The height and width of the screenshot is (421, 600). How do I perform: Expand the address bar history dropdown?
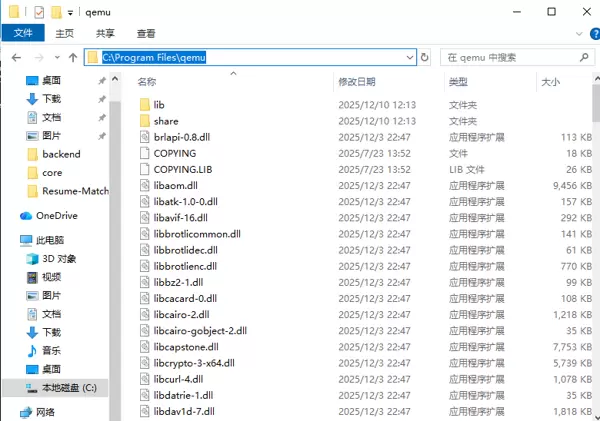410,58
